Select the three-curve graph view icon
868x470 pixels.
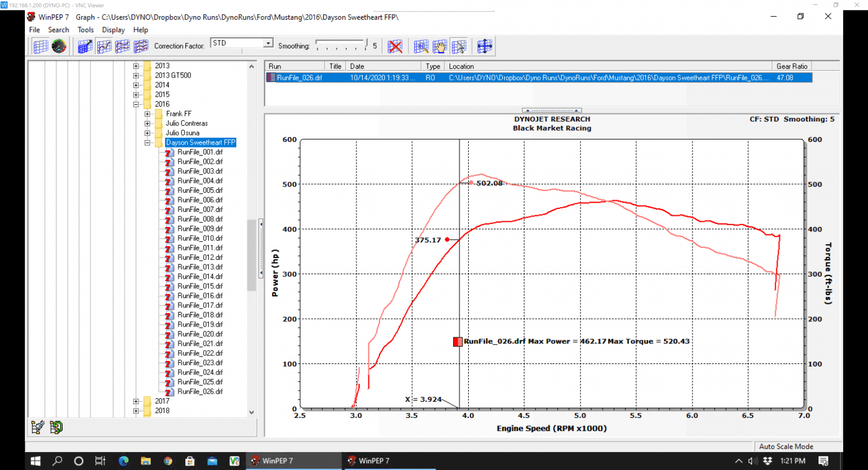click(x=141, y=46)
